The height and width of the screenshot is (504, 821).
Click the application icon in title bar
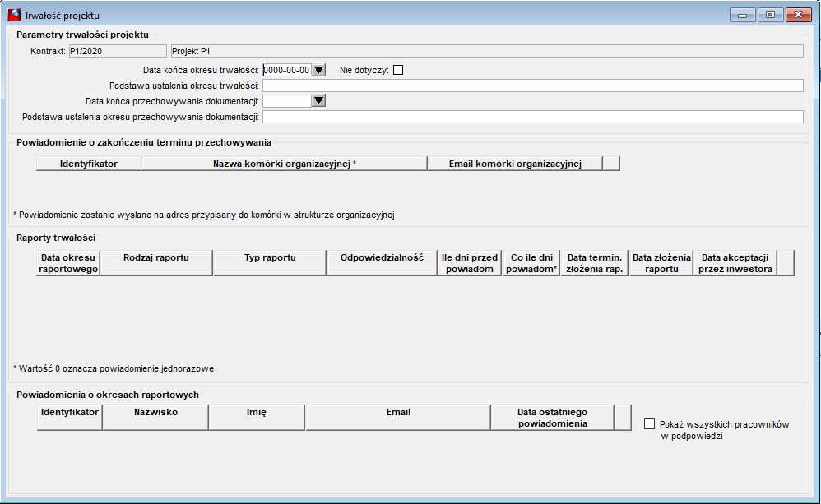[14, 15]
